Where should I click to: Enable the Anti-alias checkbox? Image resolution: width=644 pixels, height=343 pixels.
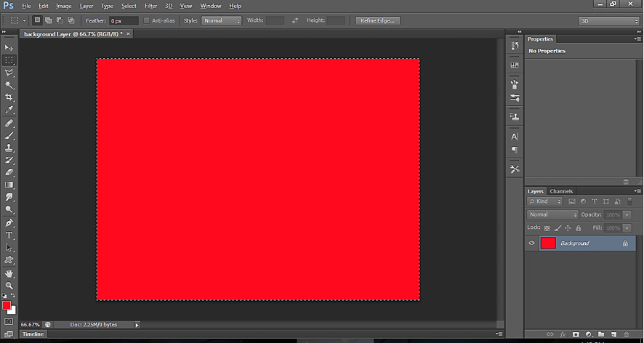click(147, 20)
